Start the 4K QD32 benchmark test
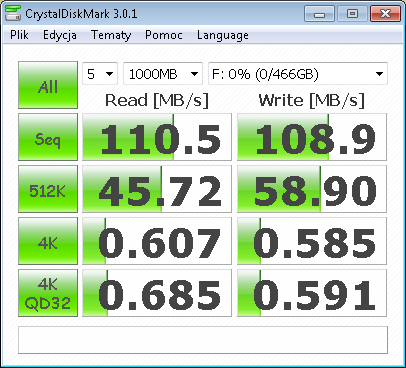The image size is (406, 368). tap(48, 293)
